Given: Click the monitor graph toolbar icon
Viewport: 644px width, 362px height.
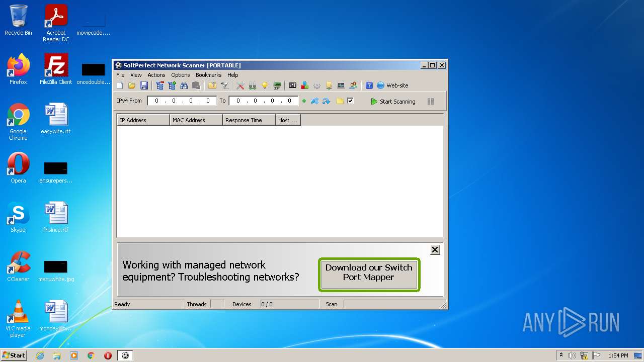Looking at the screenshot, I should click(x=341, y=85).
